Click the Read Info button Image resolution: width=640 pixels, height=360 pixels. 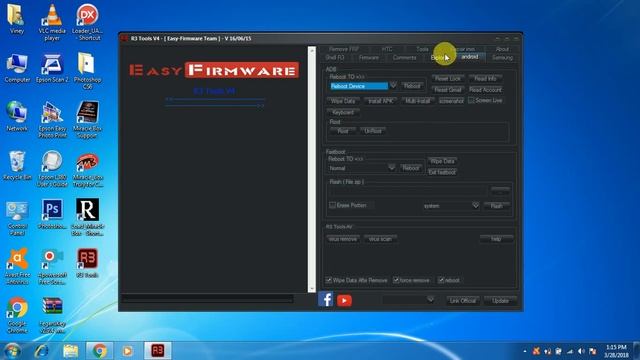click(x=485, y=78)
